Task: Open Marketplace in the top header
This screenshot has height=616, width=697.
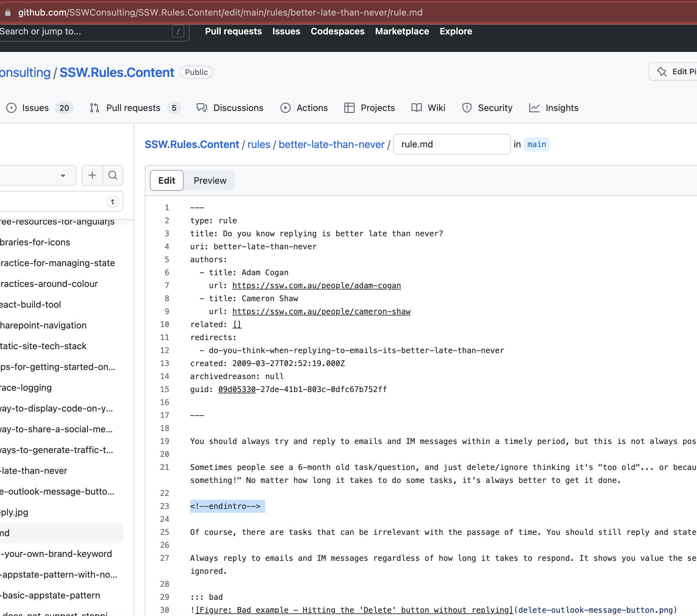Action: pyautogui.click(x=402, y=31)
